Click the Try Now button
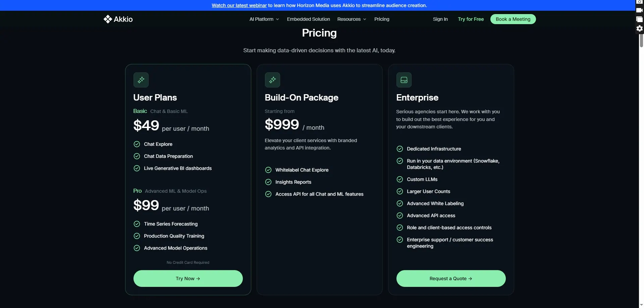 tap(188, 279)
